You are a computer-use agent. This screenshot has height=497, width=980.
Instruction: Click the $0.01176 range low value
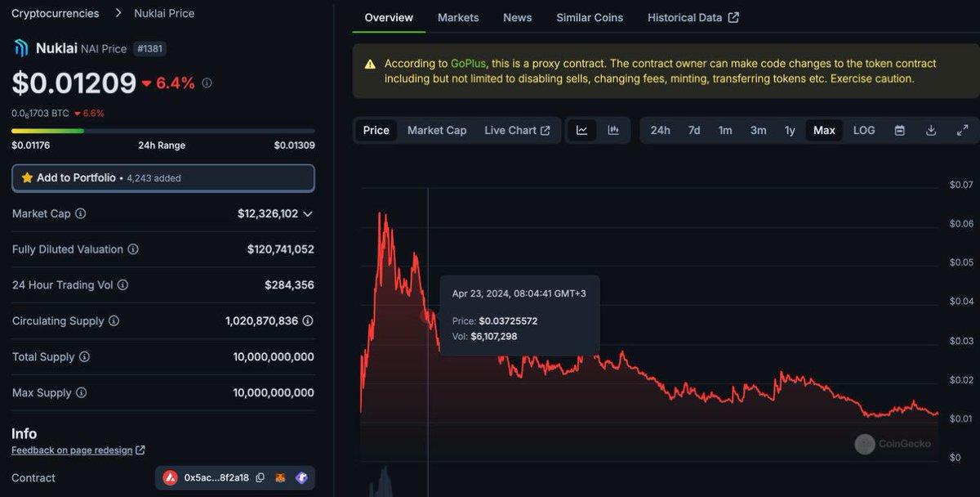(30, 146)
